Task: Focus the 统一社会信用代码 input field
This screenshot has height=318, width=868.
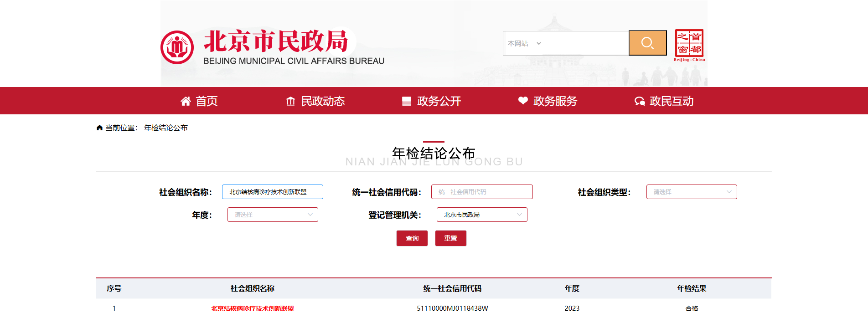Action: 482,192
